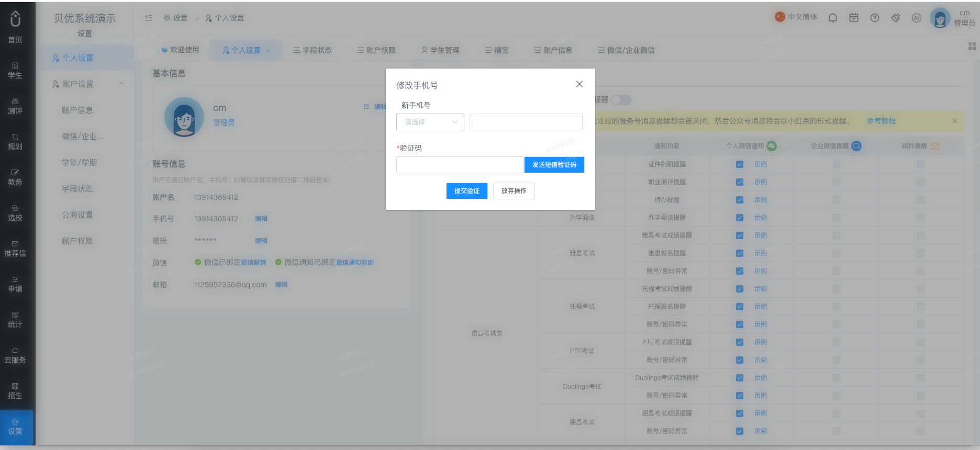Open the 学生 sidebar icon
This screenshot has width=980, height=450.
pos(15,71)
